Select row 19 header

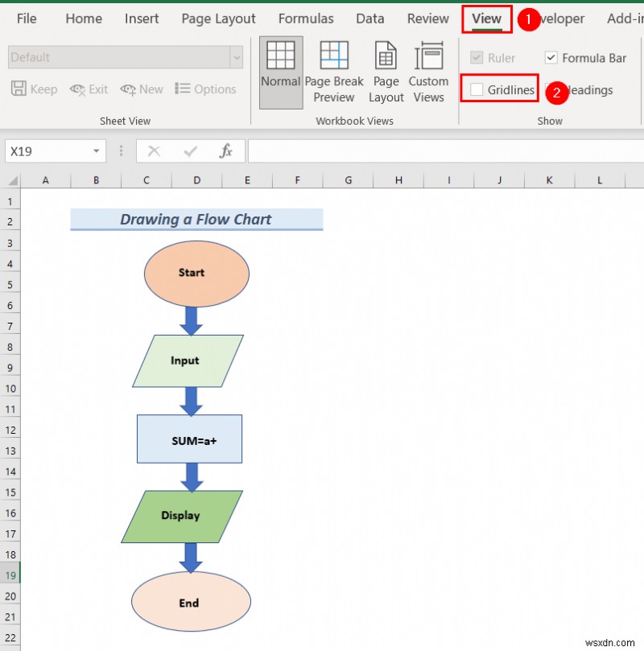pos(10,575)
